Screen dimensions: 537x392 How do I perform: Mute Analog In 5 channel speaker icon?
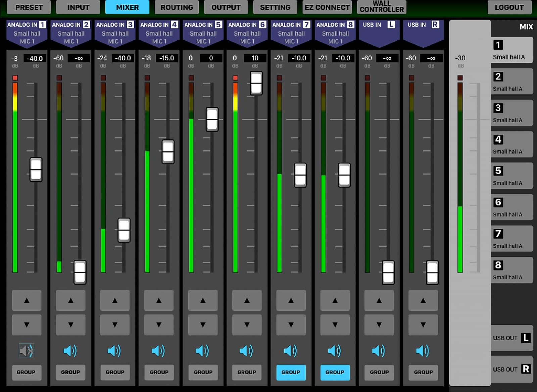click(203, 351)
